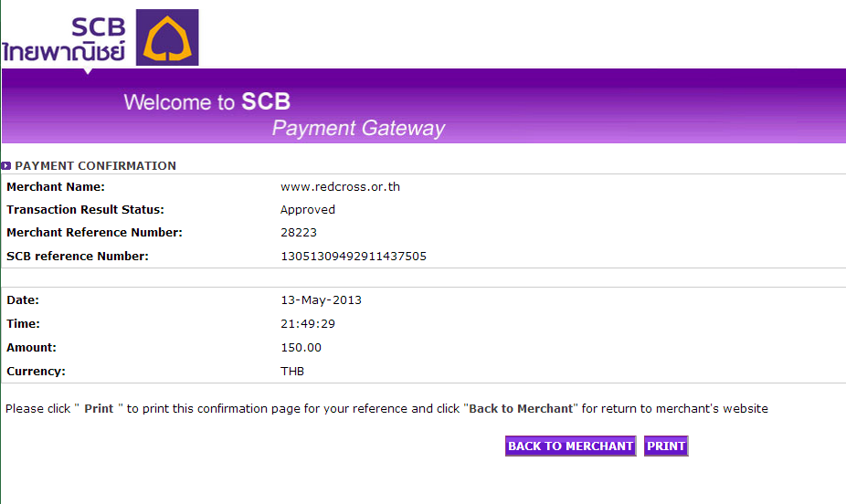Select the date 13-May-2013
Viewport: 846px width, 504px height.
point(321,300)
